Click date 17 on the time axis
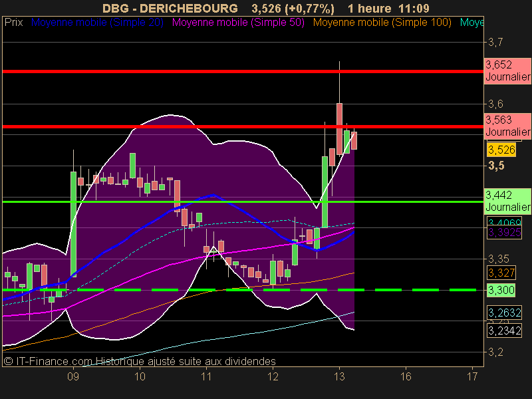 click(x=472, y=376)
